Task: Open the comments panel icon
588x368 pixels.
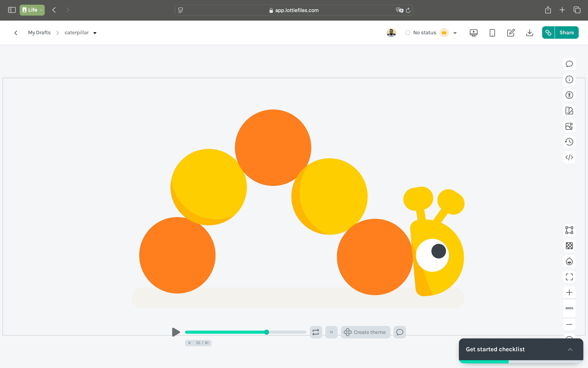Action: [x=569, y=64]
